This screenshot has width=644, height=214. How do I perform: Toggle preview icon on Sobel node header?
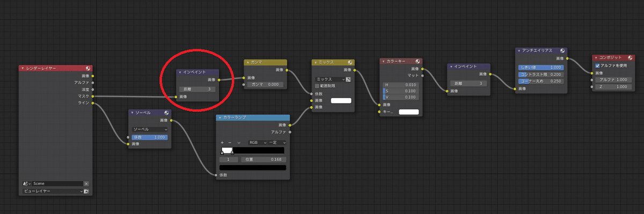[x=166, y=113]
